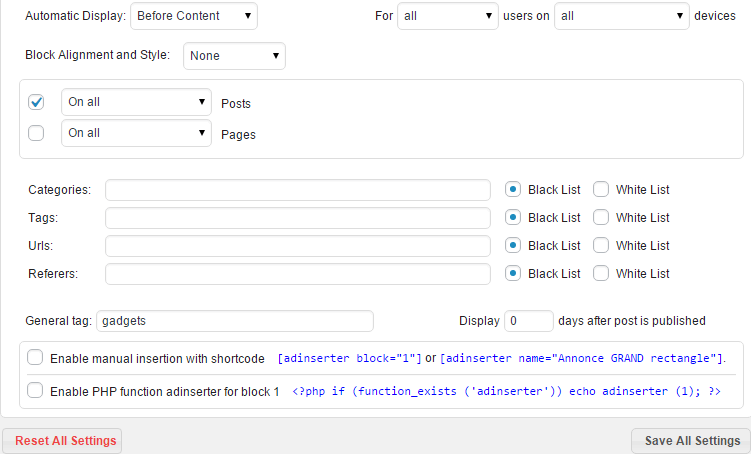The height and width of the screenshot is (454, 751).
Task: Click the Save All Settings button
Action: 691,441
